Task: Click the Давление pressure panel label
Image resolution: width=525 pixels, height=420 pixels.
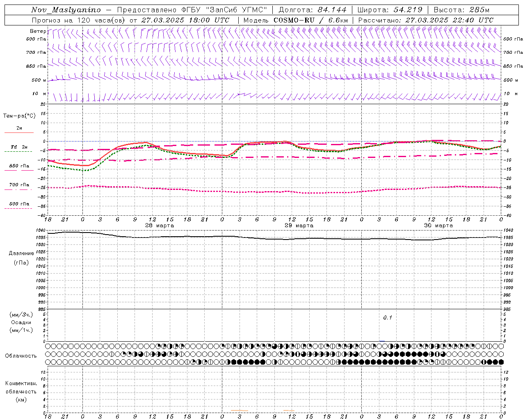Action: pos(21,253)
